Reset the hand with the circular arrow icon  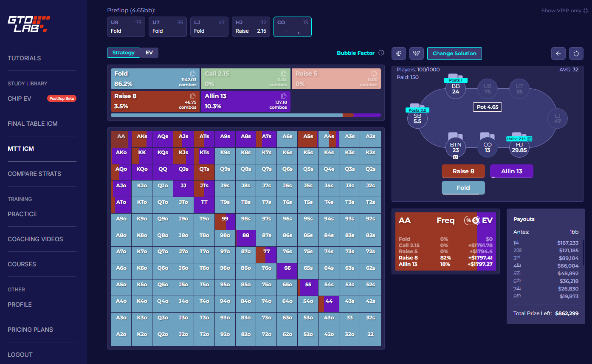576,54
